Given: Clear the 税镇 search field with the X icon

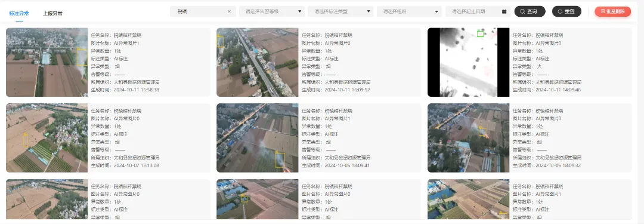Looking at the screenshot, I should 229,11.
